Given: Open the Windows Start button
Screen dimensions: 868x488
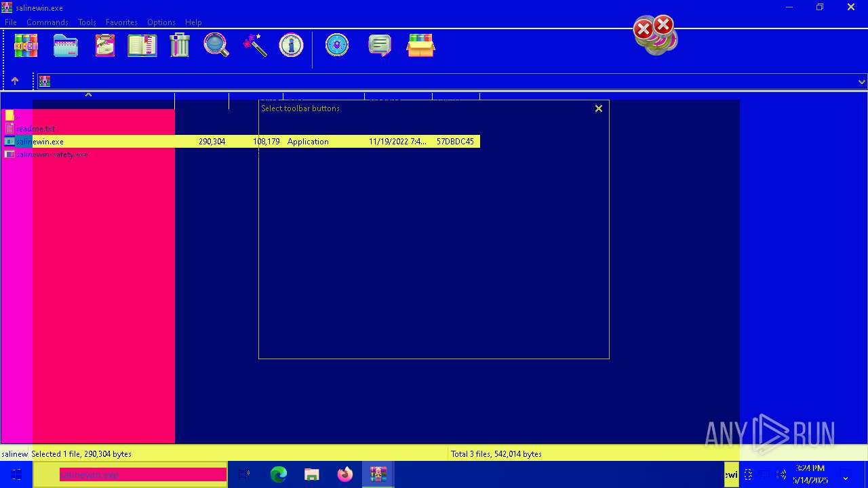Looking at the screenshot, I should (16, 474).
